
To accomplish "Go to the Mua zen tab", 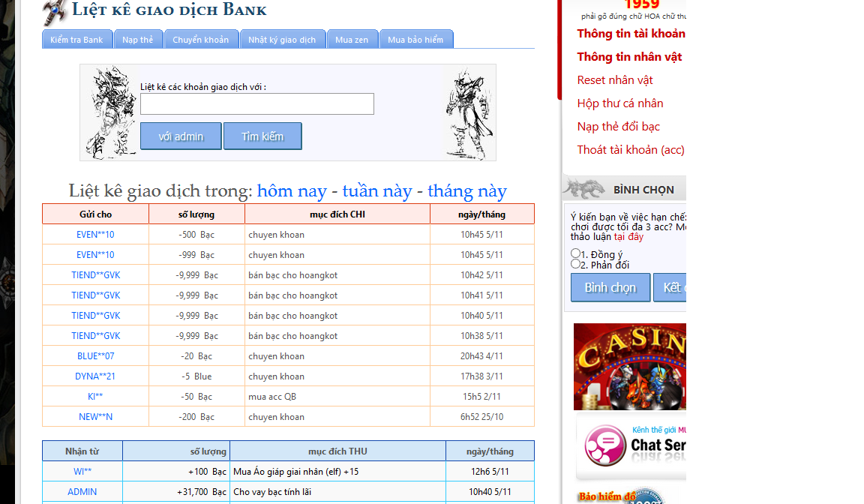I will tap(352, 40).
